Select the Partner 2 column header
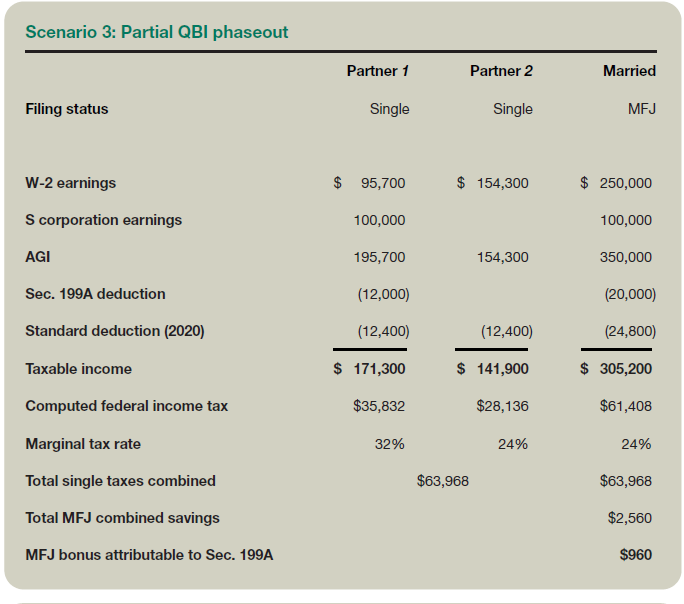Viewport: 684px width, 604px height. tap(501, 71)
